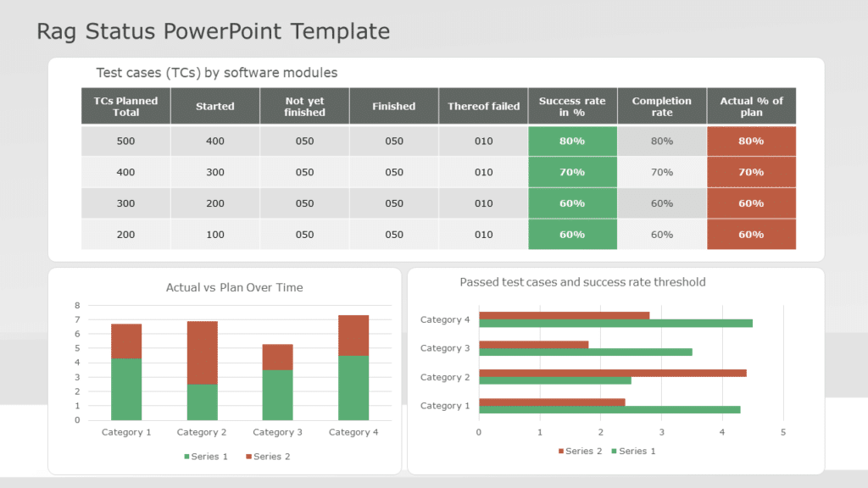Click the heading "Test cases (TCs) by software modules"

[216, 72]
